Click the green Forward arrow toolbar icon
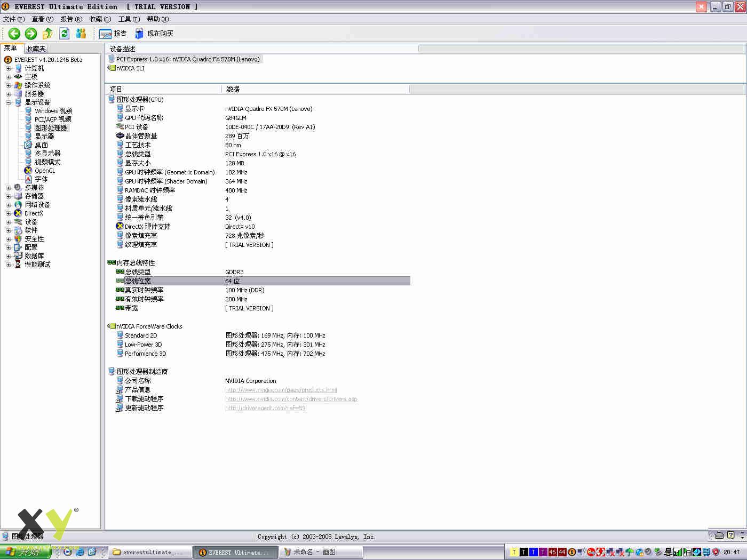Screen dimensions: 747x560 31,34
